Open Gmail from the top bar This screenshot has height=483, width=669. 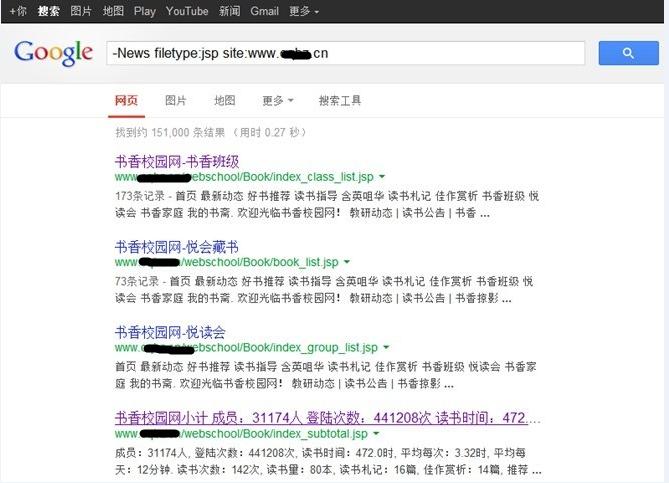point(265,11)
